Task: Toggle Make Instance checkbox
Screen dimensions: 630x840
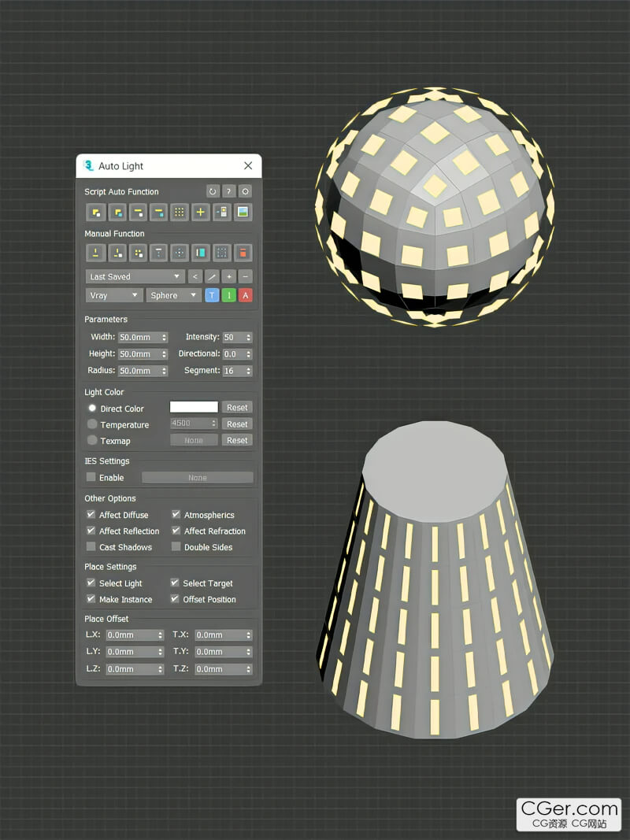Action: [91, 599]
